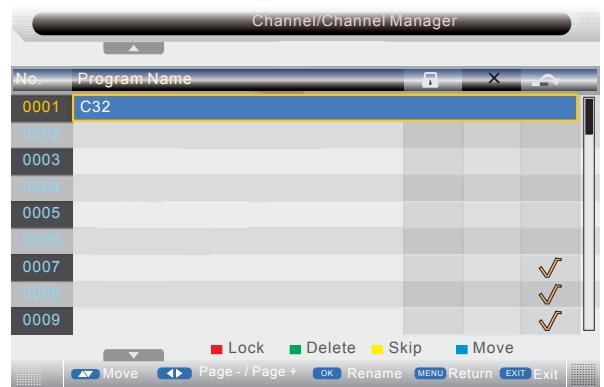Select channel number 0009

click(x=42, y=320)
